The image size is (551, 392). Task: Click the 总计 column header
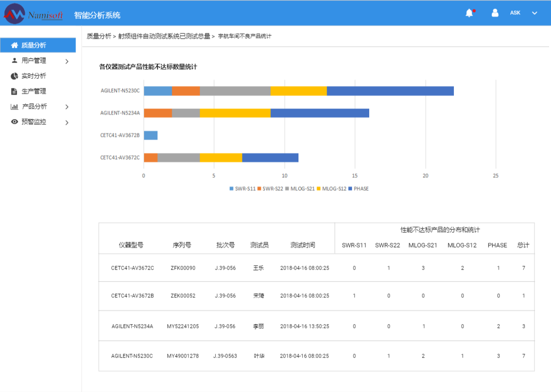coord(523,245)
